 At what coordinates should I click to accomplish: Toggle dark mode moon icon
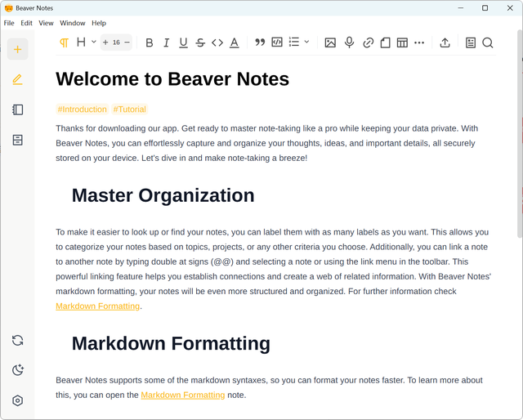pos(18,370)
